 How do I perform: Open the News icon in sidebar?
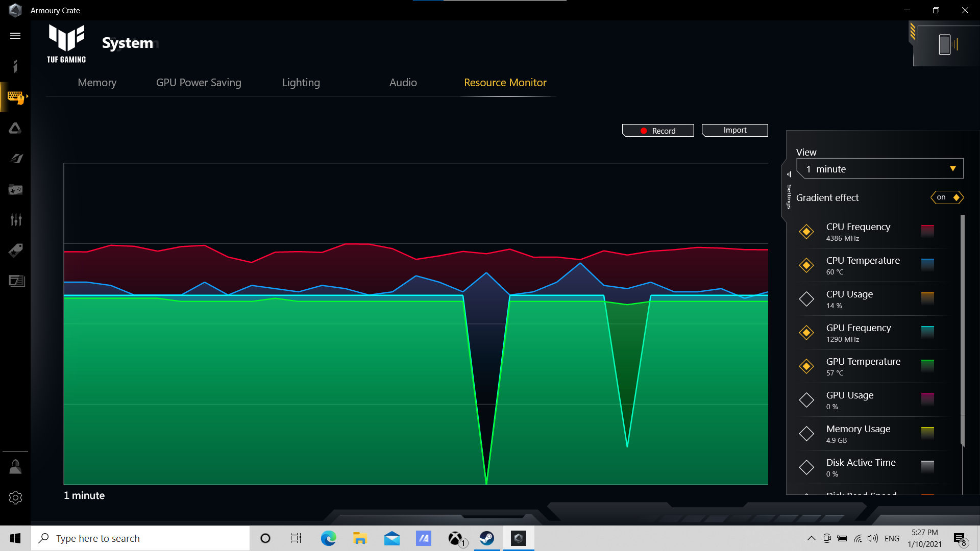16,281
